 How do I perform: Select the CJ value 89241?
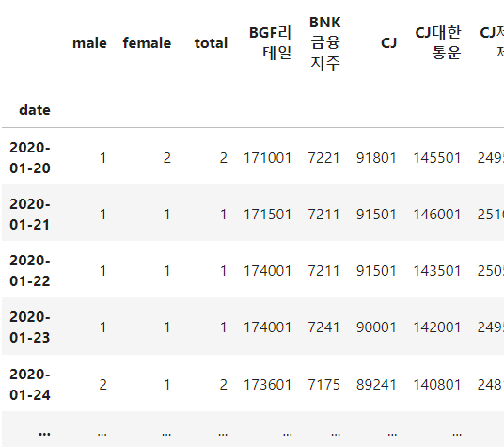pyautogui.click(x=376, y=385)
